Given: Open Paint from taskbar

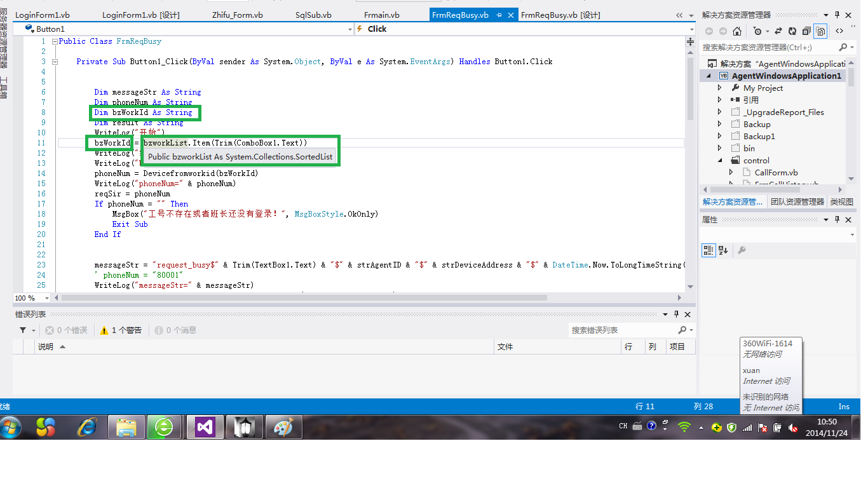Looking at the screenshot, I should [x=283, y=427].
